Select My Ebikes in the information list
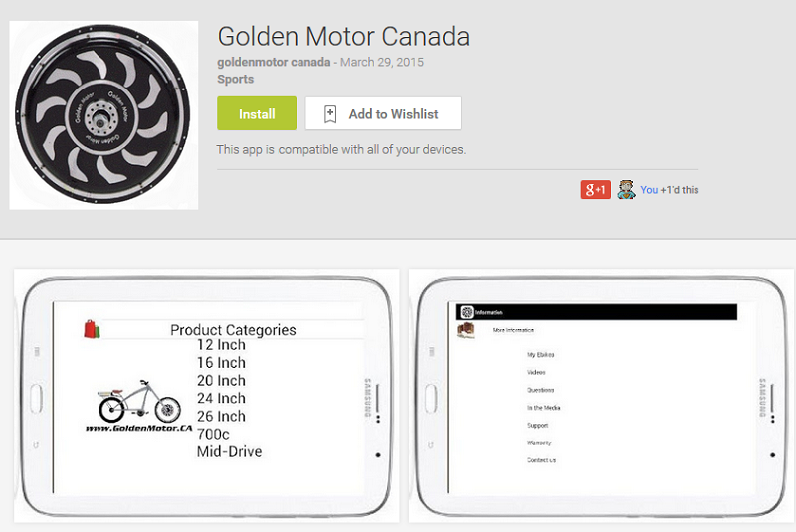The image size is (796, 532). 540,354
